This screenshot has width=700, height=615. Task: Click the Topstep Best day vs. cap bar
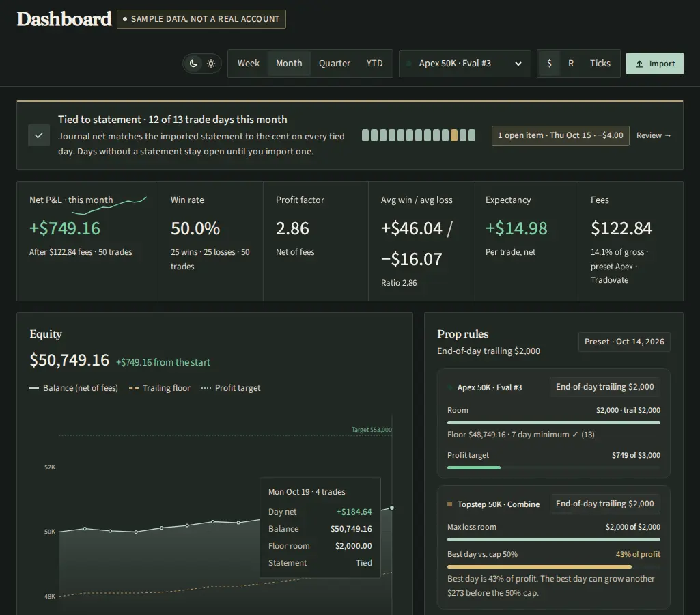(554, 566)
